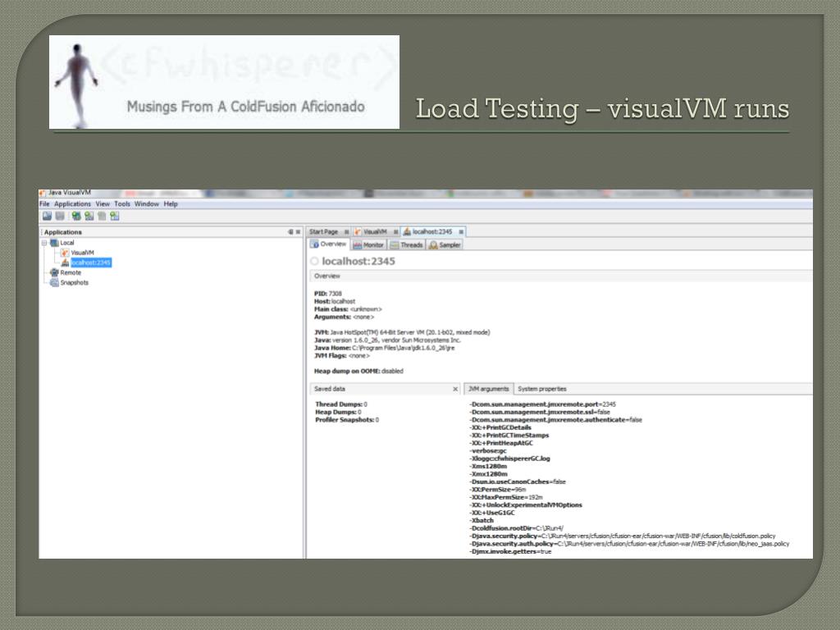Select the Overview sub-tab
Viewport: 840px width, 630px height.
coord(330,244)
